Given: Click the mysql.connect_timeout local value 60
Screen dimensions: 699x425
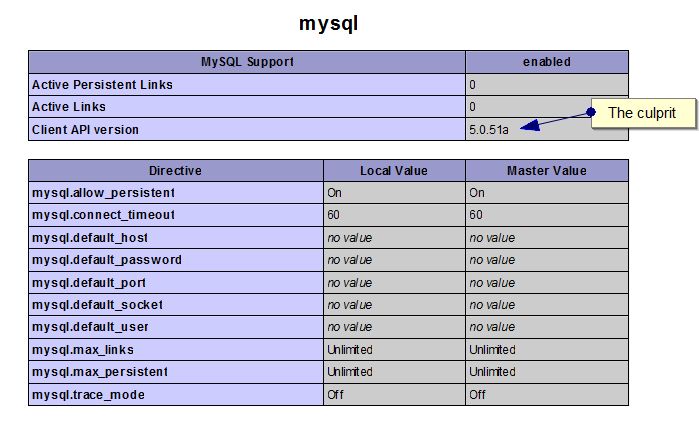Looking at the screenshot, I should point(333,215).
